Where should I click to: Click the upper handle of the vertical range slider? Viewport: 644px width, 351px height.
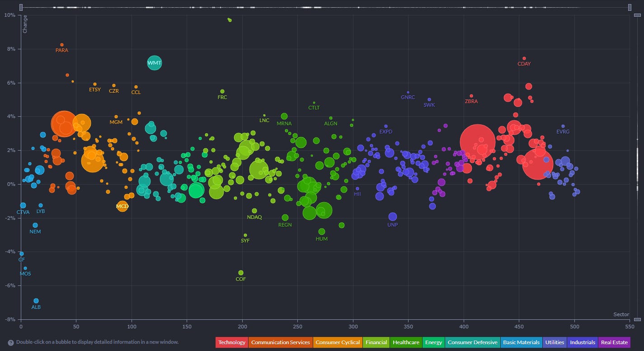637,15
